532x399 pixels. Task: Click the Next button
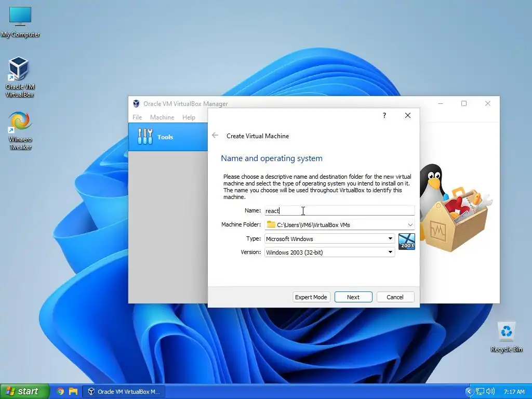click(x=353, y=297)
